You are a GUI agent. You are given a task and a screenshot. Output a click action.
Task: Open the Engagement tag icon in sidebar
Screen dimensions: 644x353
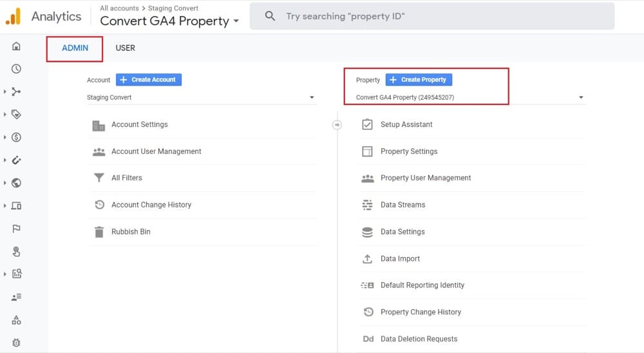coord(16,114)
